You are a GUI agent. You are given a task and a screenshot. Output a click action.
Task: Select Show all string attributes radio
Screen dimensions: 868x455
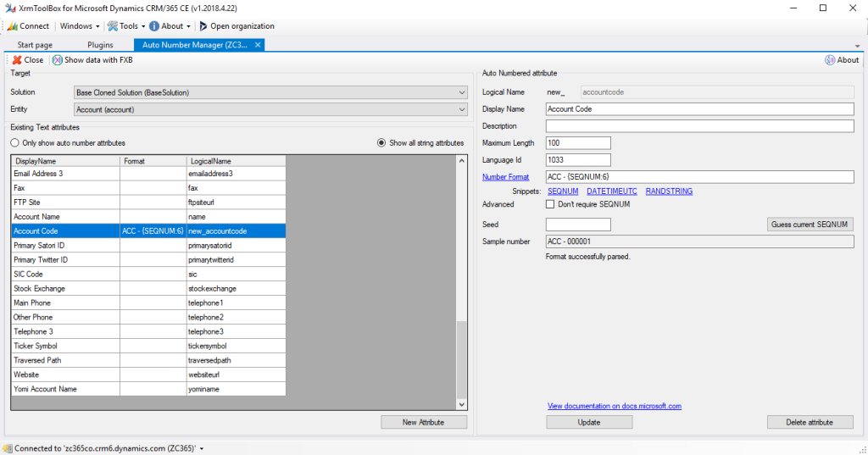381,143
